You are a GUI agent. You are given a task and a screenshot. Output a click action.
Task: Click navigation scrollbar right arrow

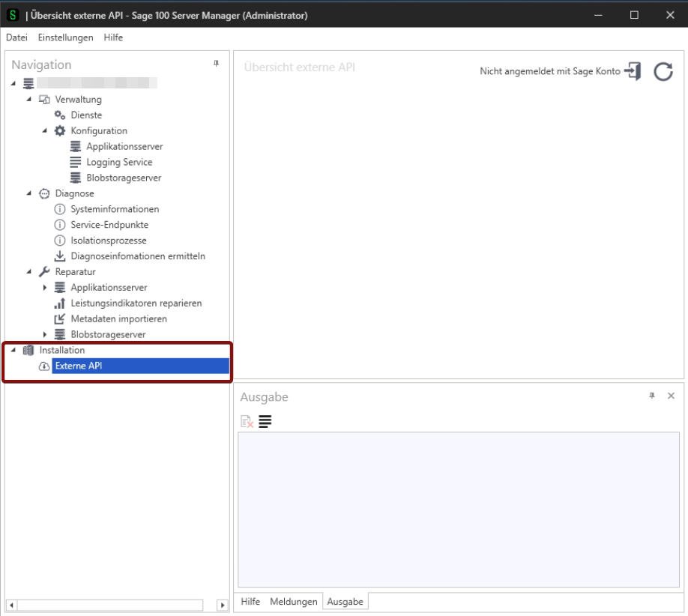[x=223, y=605]
